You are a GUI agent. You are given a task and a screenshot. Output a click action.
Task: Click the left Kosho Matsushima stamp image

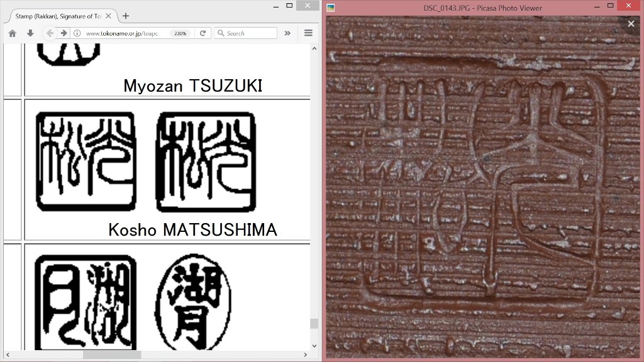[x=86, y=162]
